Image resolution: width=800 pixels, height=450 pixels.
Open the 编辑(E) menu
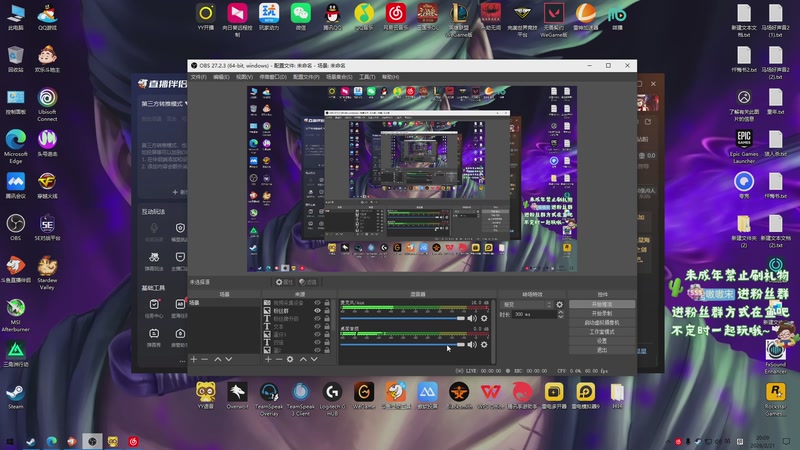[221, 77]
